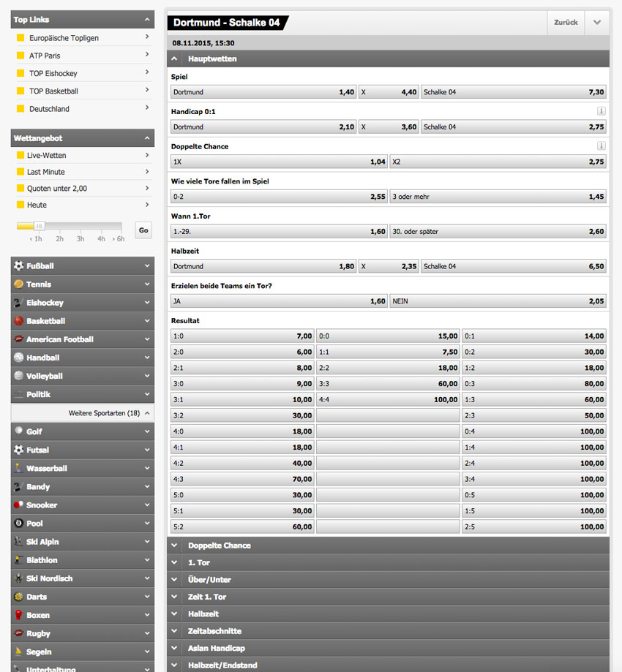Viewport: 622px width, 672px height.
Task: Click the Snooker balls icon
Action: coord(18,505)
